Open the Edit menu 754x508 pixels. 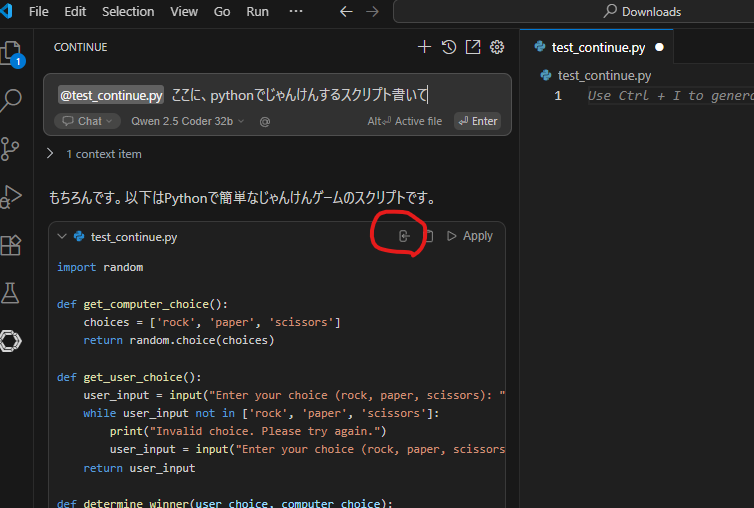click(75, 12)
